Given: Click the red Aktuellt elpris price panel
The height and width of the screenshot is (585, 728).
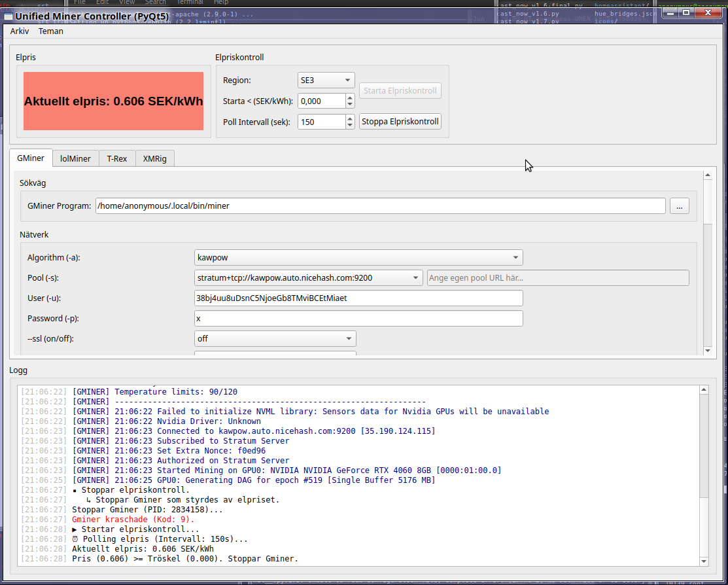Looking at the screenshot, I should pos(114,101).
